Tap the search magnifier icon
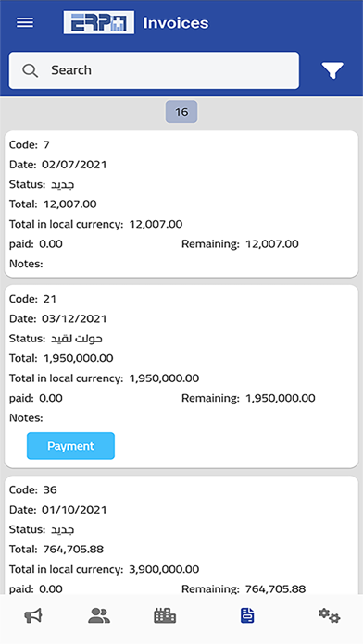Image resolution: width=363 pixels, height=644 pixels. pos(30,70)
